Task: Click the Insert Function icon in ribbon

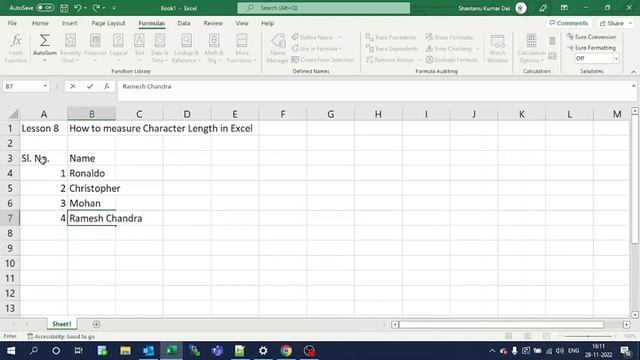Action: (16, 48)
